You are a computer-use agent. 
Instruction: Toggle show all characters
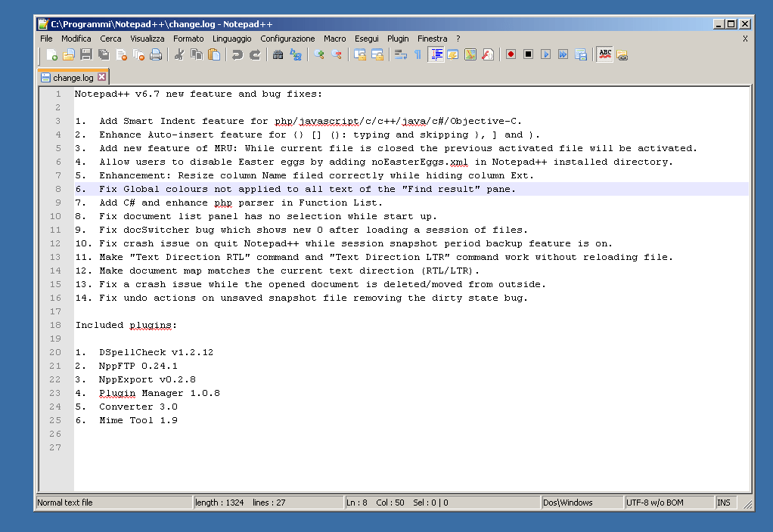point(418,54)
